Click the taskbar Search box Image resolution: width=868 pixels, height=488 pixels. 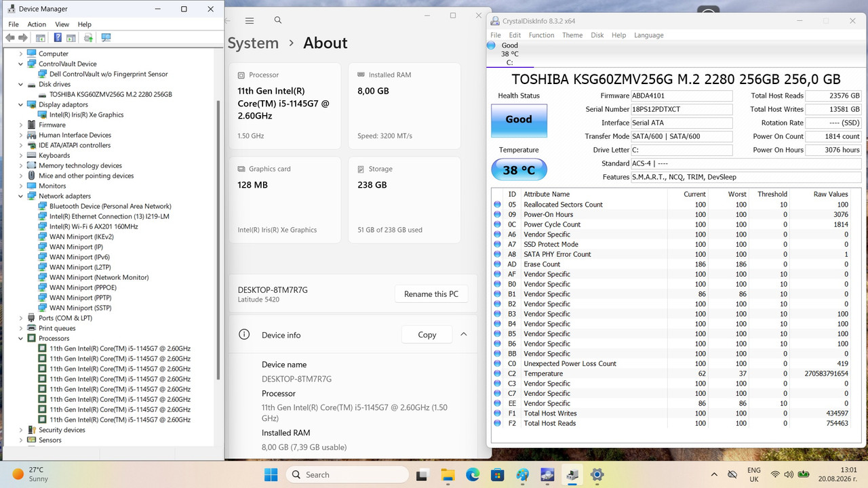[347, 474]
